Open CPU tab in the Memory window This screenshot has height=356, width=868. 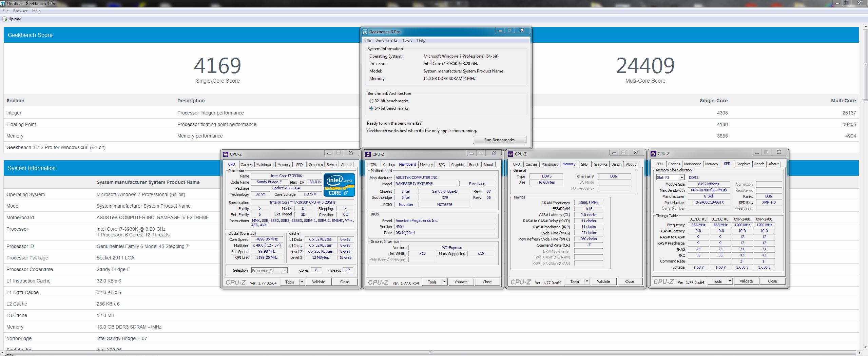516,164
